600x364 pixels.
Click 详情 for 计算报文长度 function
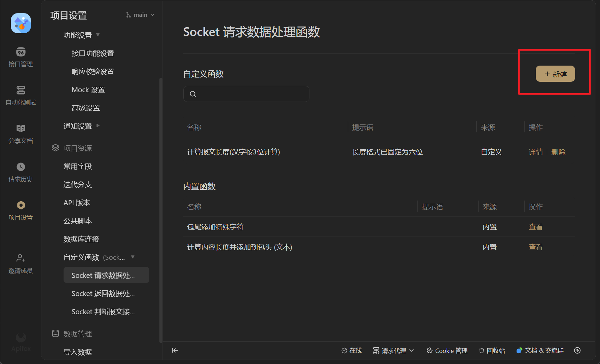[x=535, y=152]
